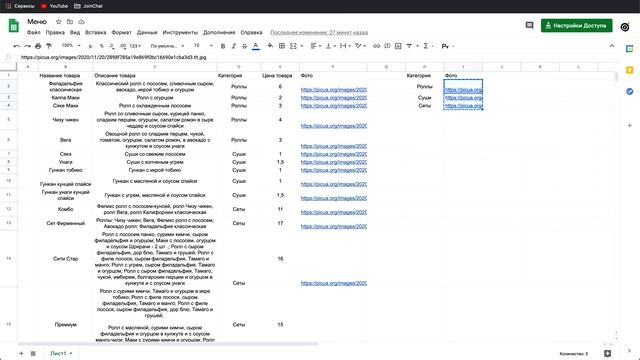Move the document with the folder icon
640x360 pixels.
click(x=70, y=22)
